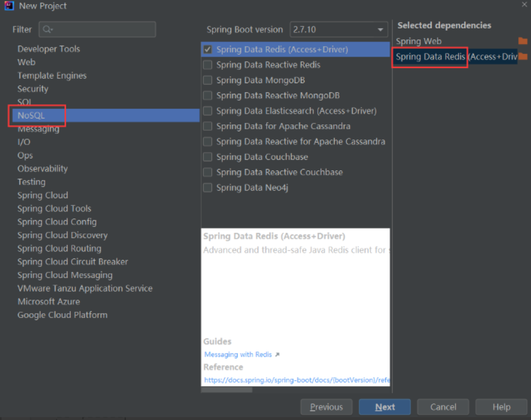Open the docs.spring.io reference link
This screenshot has width=531, height=420.
[297, 380]
